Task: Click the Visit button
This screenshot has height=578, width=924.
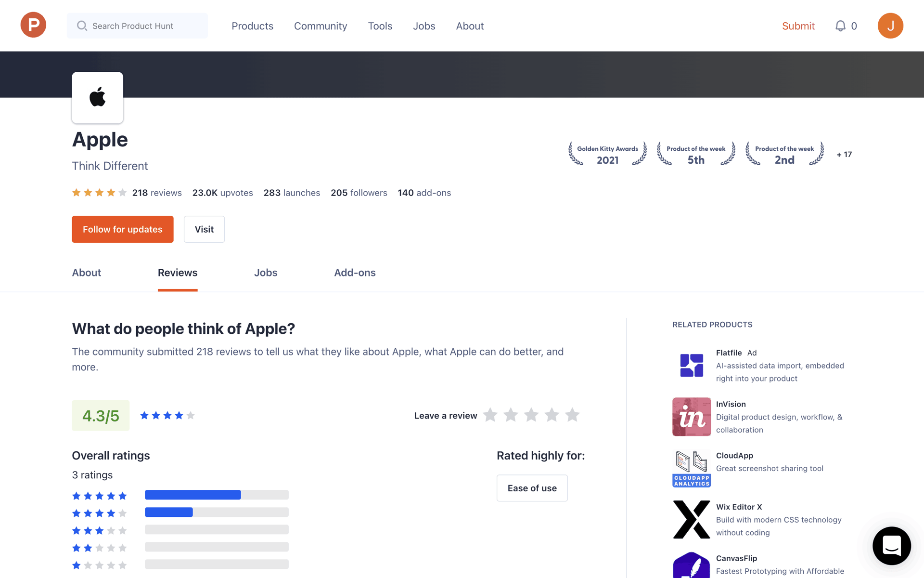Action: [204, 229]
